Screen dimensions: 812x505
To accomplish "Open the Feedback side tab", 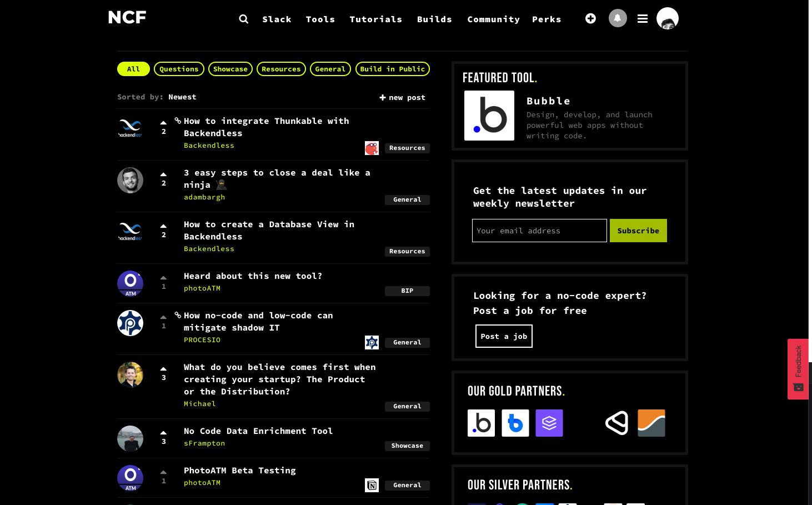I will (798, 369).
